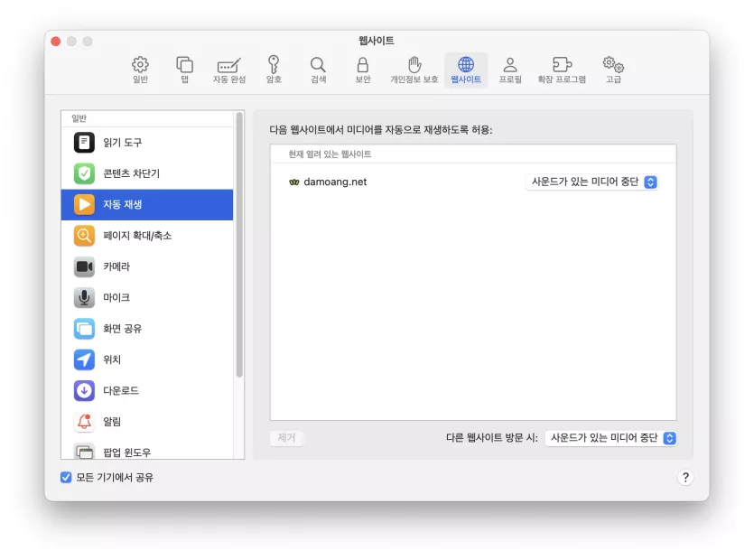Select 위치 in sidebar
This screenshot has width=754, height=560.
(x=147, y=359)
